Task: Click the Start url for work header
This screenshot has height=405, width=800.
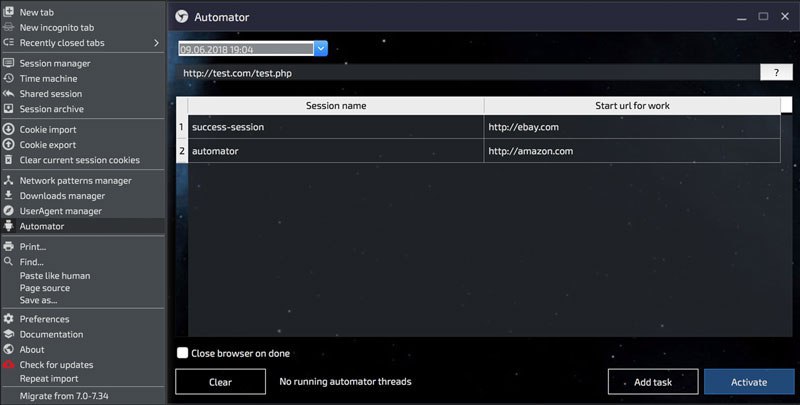Action: [632, 106]
